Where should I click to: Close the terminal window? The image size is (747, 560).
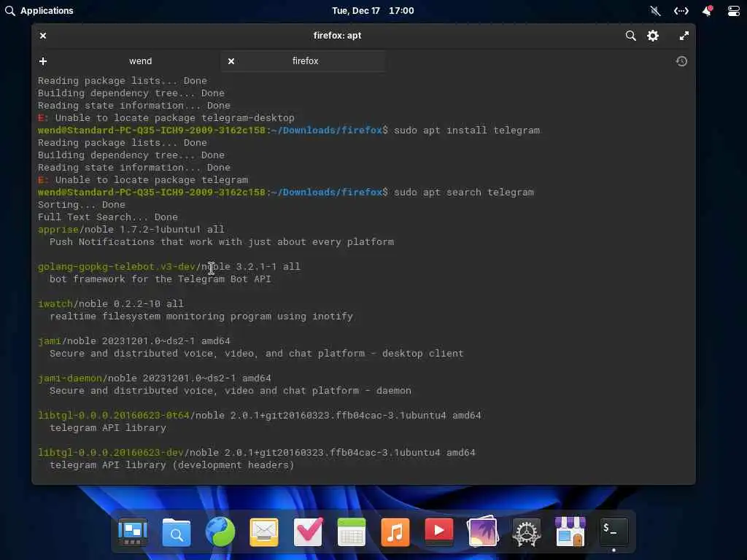pos(43,36)
